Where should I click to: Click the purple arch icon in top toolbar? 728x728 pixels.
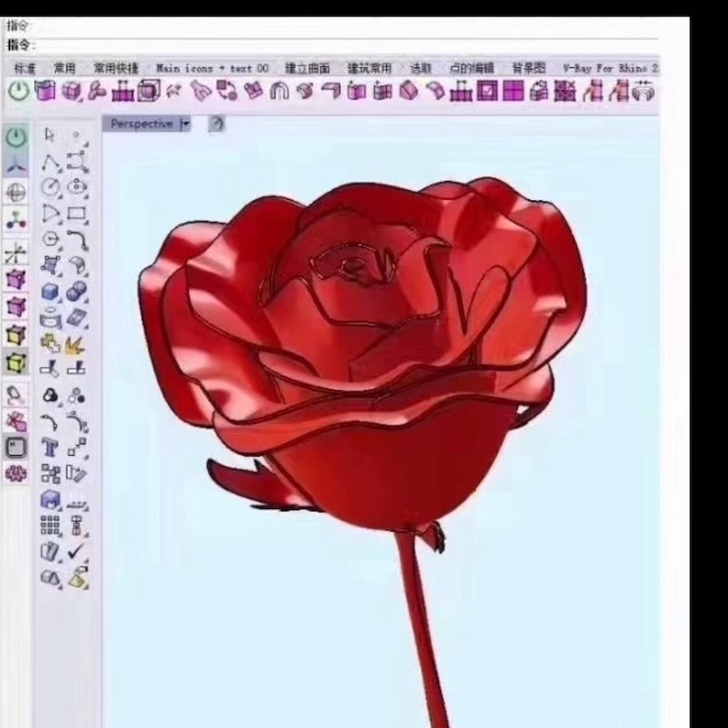279,90
